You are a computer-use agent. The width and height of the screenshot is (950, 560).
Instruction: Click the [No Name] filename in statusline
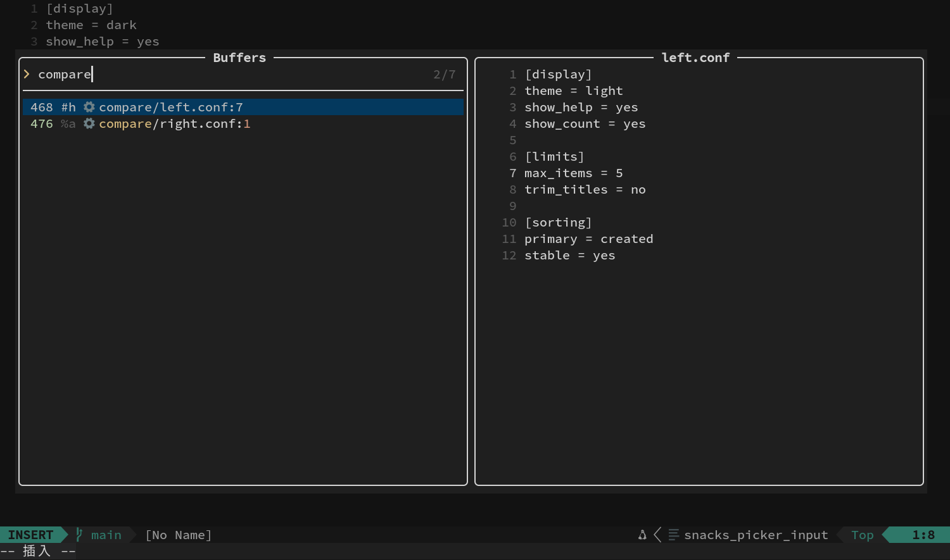tap(179, 535)
